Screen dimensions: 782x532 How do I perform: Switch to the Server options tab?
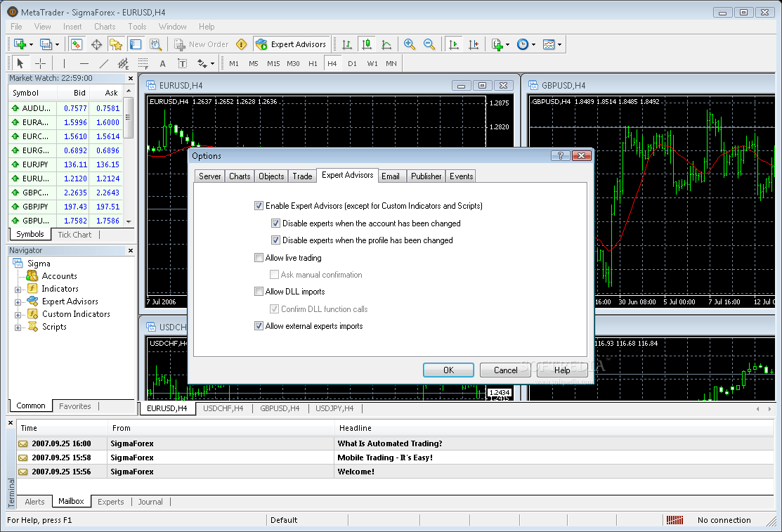(210, 176)
